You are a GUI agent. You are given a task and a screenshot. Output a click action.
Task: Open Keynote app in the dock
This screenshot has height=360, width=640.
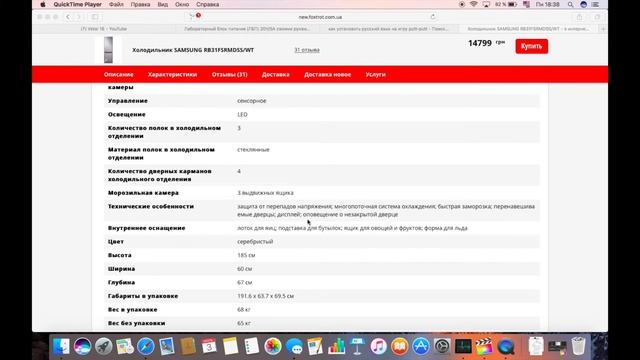click(358, 347)
